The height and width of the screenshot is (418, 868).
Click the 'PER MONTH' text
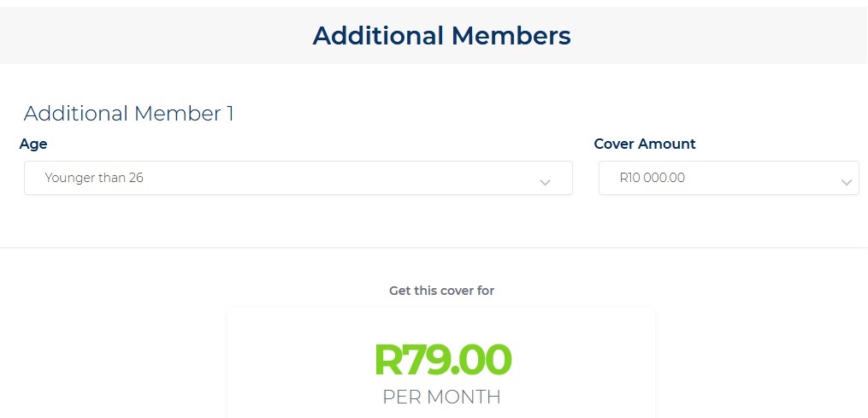pyautogui.click(x=441, y=397)
